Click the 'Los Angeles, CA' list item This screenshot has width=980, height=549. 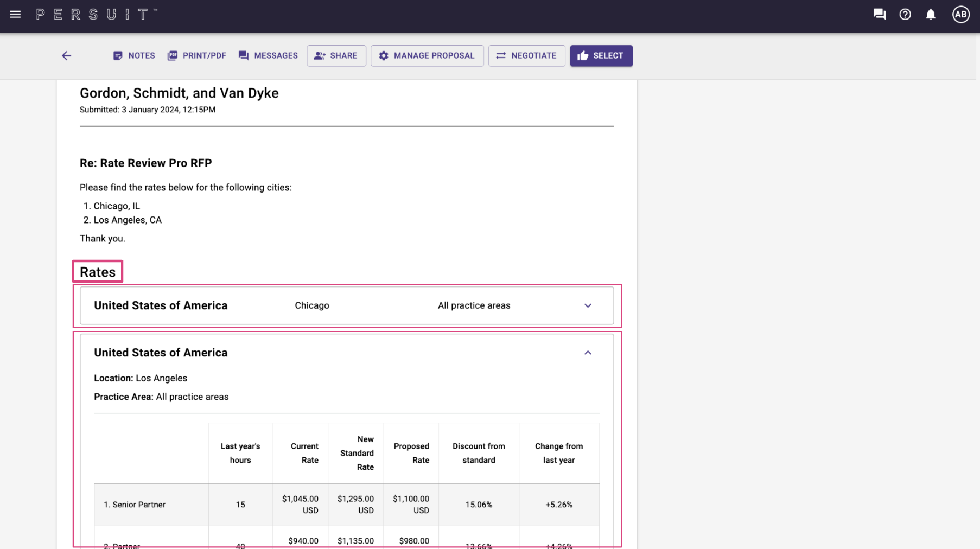tap(128, 220)
